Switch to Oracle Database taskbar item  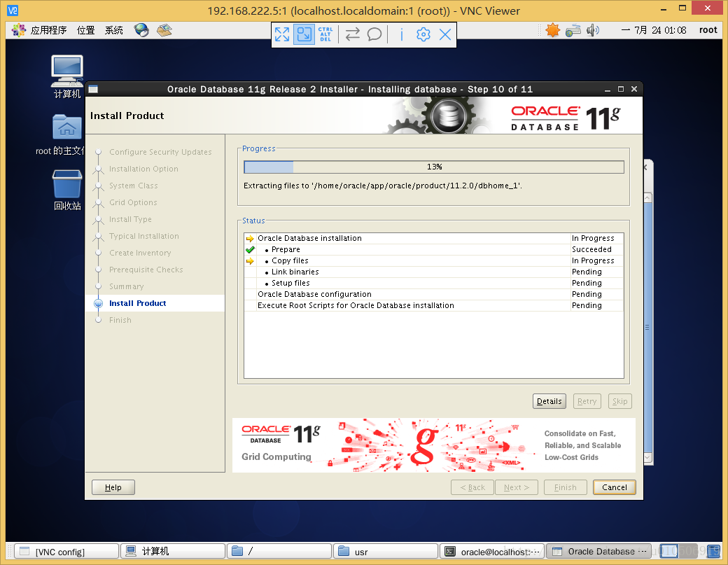[x=598, y=551]
